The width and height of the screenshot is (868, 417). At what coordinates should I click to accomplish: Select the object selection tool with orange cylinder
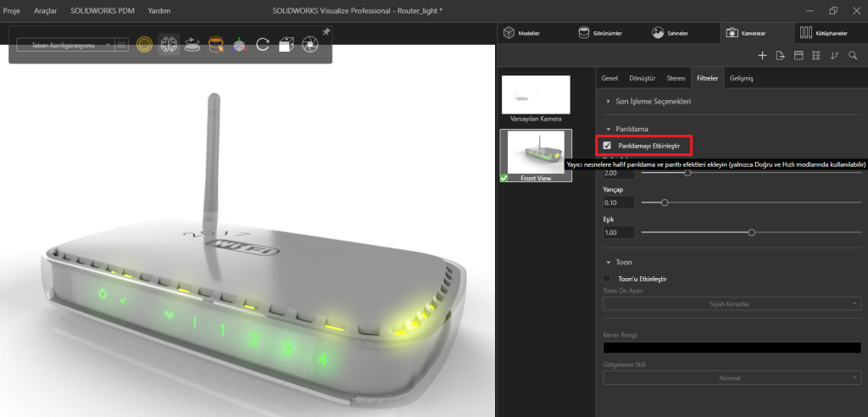pyautogui.click(x=216, y=45)
